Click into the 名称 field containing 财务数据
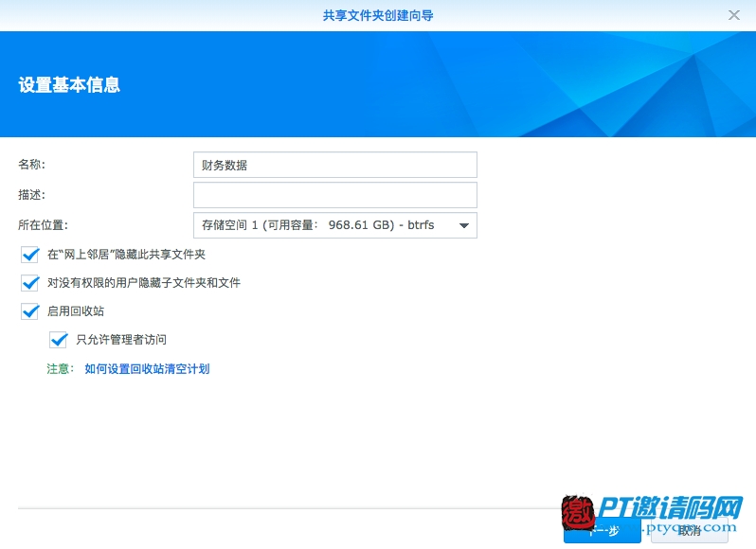Image resolution: width=756 pixels, height=549 pixels. click(x=334, y=165)
